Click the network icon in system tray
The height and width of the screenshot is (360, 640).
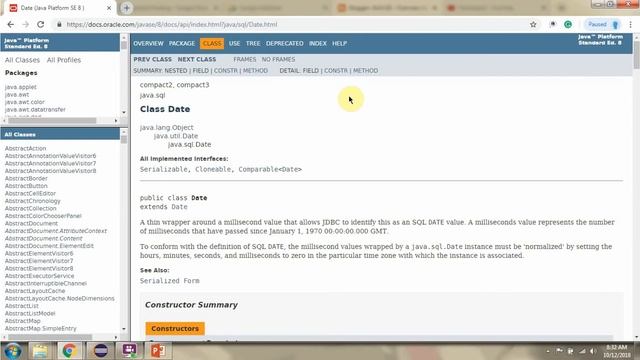[582, 351]
